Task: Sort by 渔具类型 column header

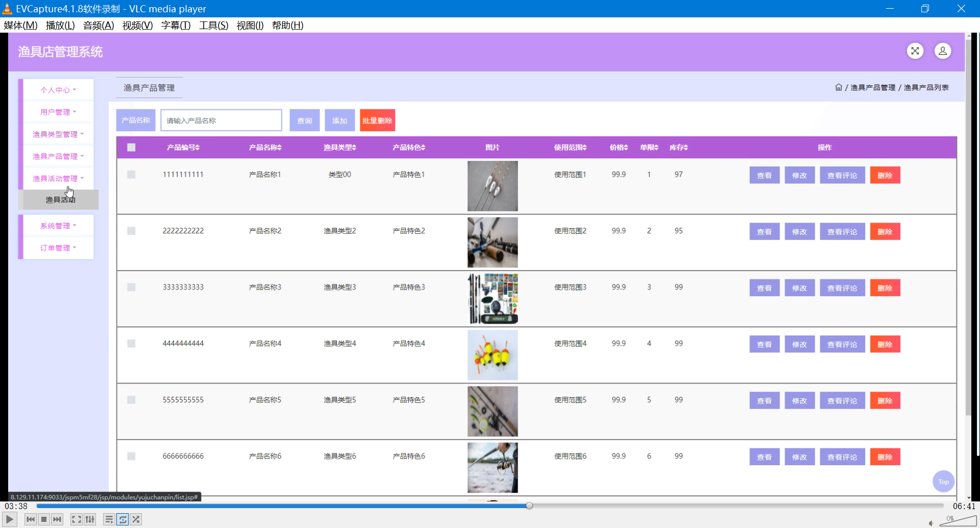Action: click(x=340, y=148)
